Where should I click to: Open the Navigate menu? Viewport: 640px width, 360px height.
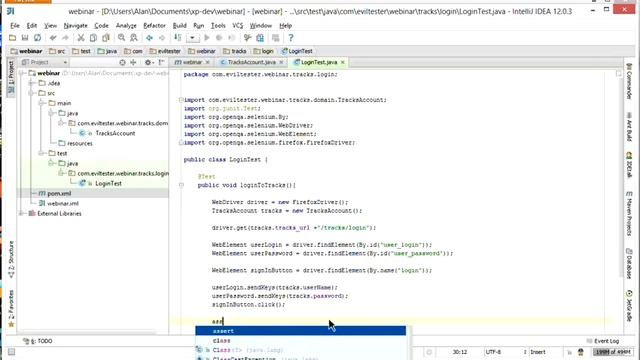76,25
